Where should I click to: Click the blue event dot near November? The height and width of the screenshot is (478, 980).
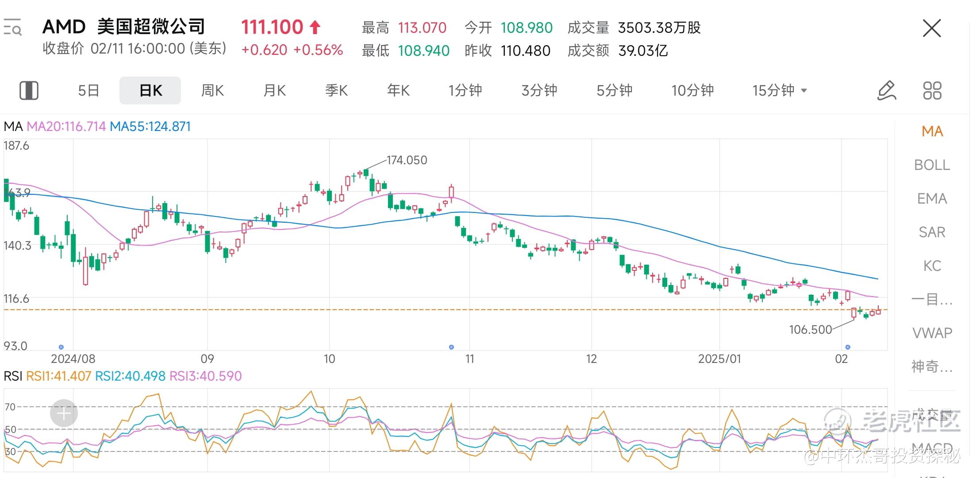click(x=451, y=347)
